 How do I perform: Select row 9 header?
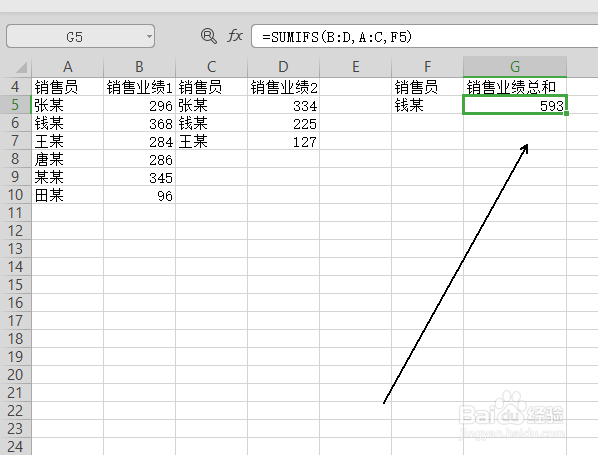[15, 177]
